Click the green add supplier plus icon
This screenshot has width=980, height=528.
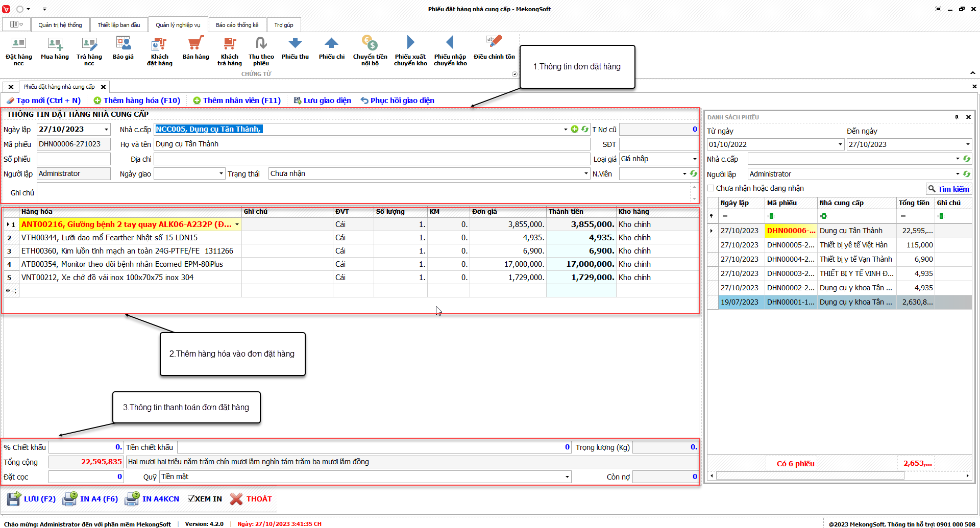tap(575, 130)
